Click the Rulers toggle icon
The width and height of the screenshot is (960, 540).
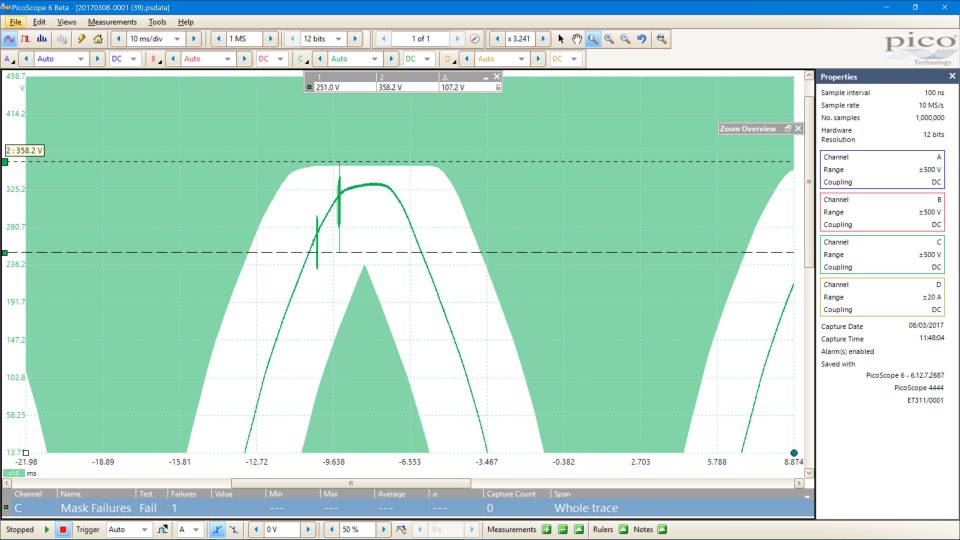point(623,529)
